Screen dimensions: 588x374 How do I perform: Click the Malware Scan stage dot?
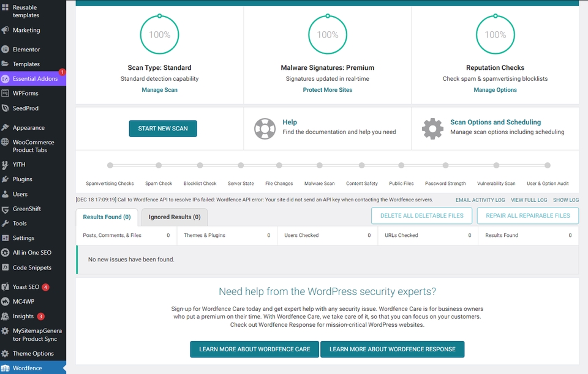click(x=320, y=165)
